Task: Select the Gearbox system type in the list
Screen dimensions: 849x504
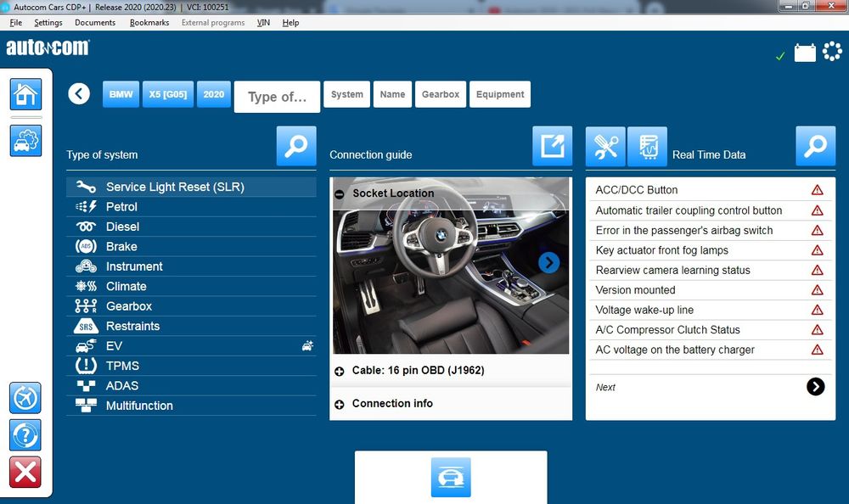Action: coord(191,306)
